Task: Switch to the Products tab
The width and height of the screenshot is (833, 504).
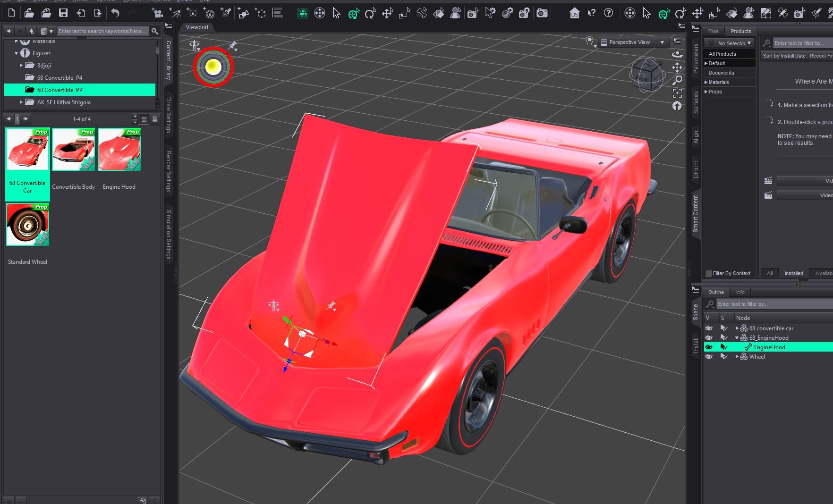Action: (x=740, y=31)
